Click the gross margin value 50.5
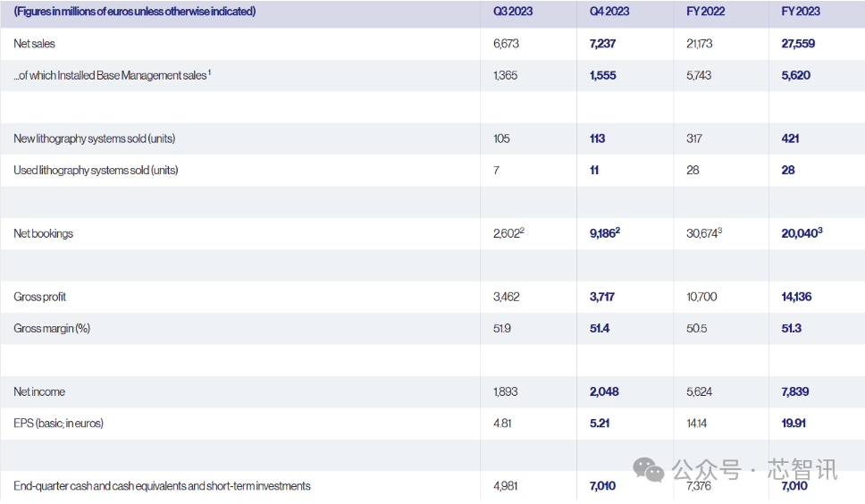The height and width of the screenshot is (504, 865). (x=696, y=329)
